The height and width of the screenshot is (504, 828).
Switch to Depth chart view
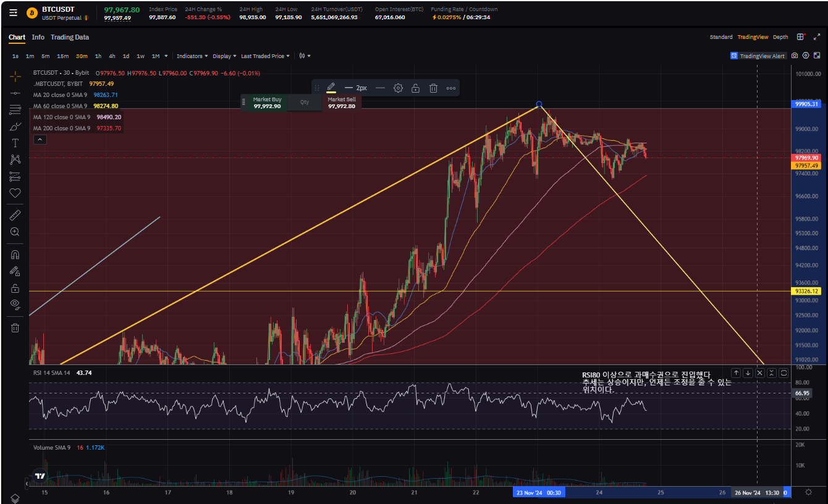point(780,37)
